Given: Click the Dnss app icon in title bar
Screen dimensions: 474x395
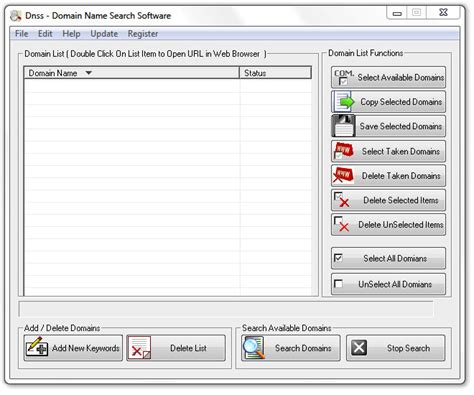Looking at the screenshot, I should [15, 16].
